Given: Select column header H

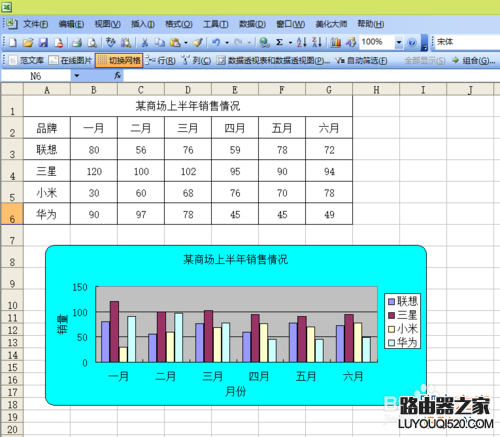Looking at the screenshot, I should [x=376, y=90].
